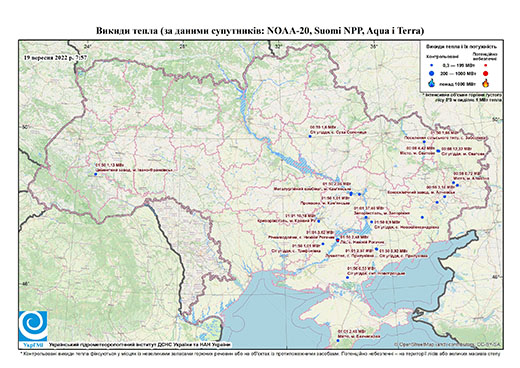Select small red dot in legend
Viewport: 520px width, 368px height.
pyautogui.click(x=485, y=65)
